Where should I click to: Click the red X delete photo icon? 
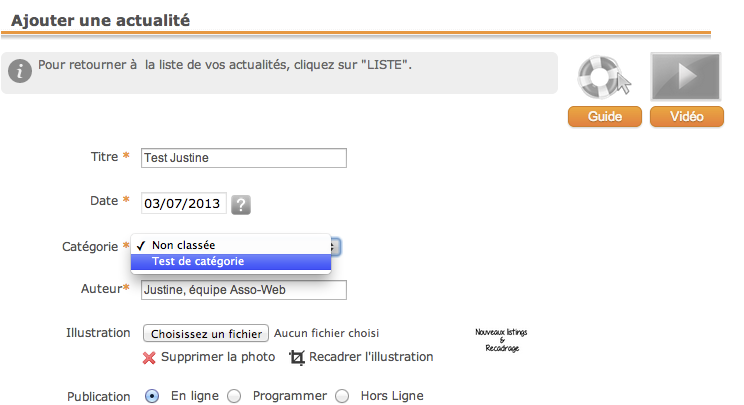point(149,358)
